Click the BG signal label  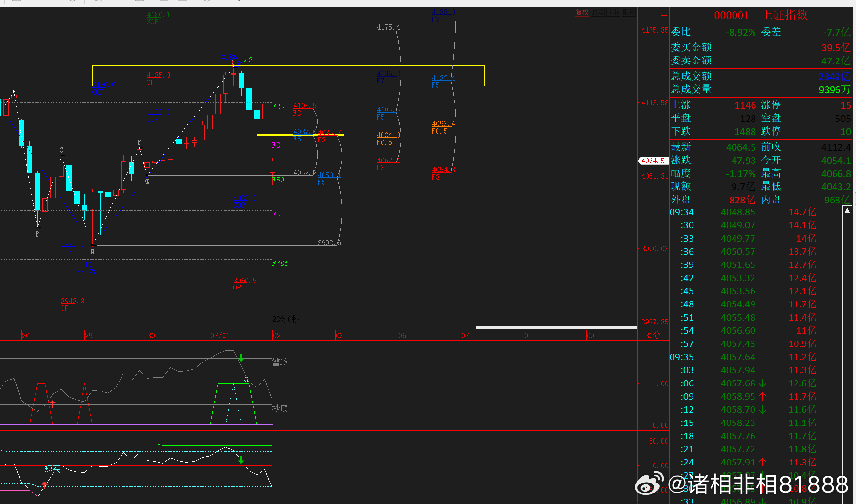tap(245, 380)
